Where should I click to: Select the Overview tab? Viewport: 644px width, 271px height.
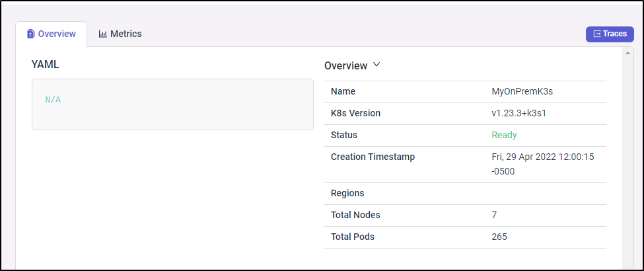tap(52, 34)
